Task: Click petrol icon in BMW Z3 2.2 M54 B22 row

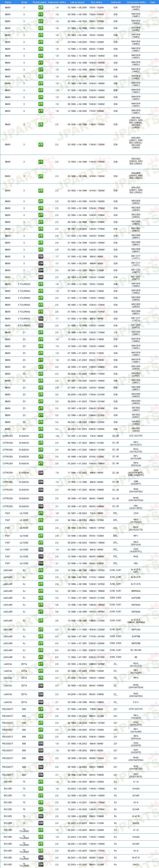Action: point(40,374)
